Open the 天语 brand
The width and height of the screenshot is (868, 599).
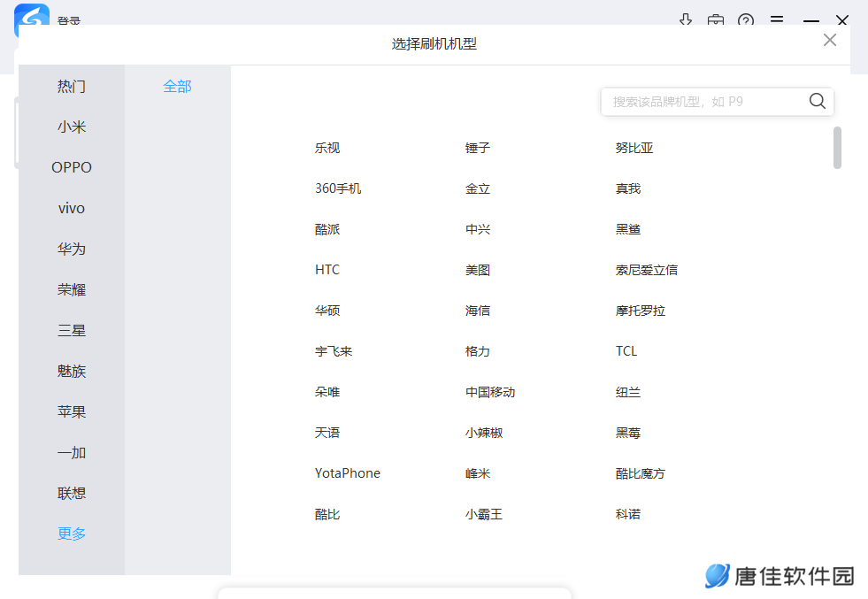pos(327,433)
